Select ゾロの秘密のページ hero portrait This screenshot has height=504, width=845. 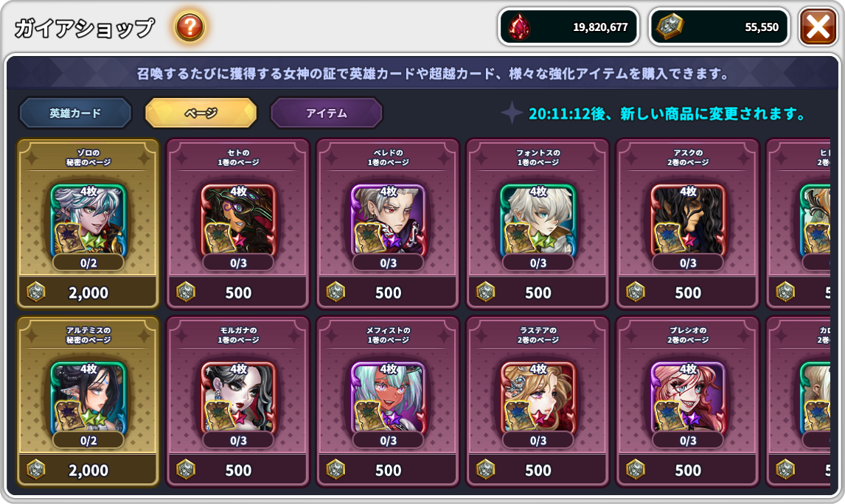[88, 220]
